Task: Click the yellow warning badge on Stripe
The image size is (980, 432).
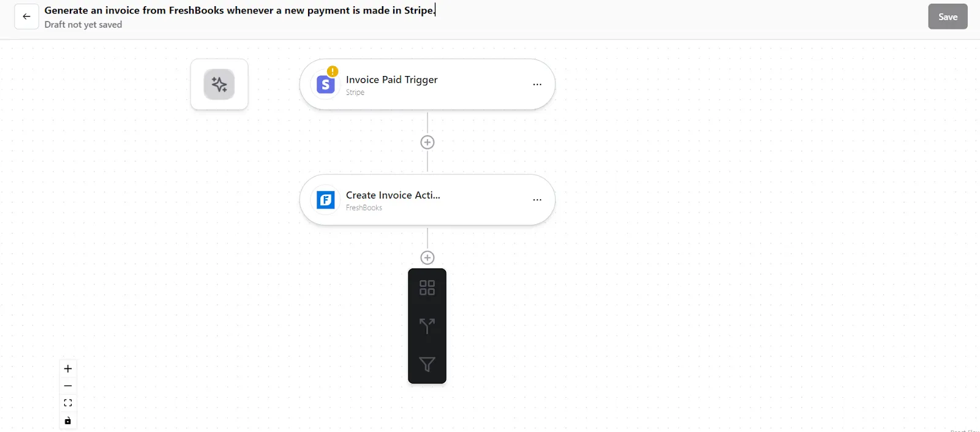Action: (x=333, y=71)
